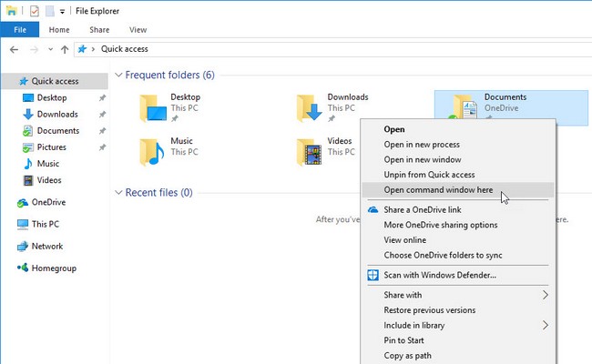Click the Back navigation arrow
Viewport: 592px width, 364px height.
coord(14,49)
